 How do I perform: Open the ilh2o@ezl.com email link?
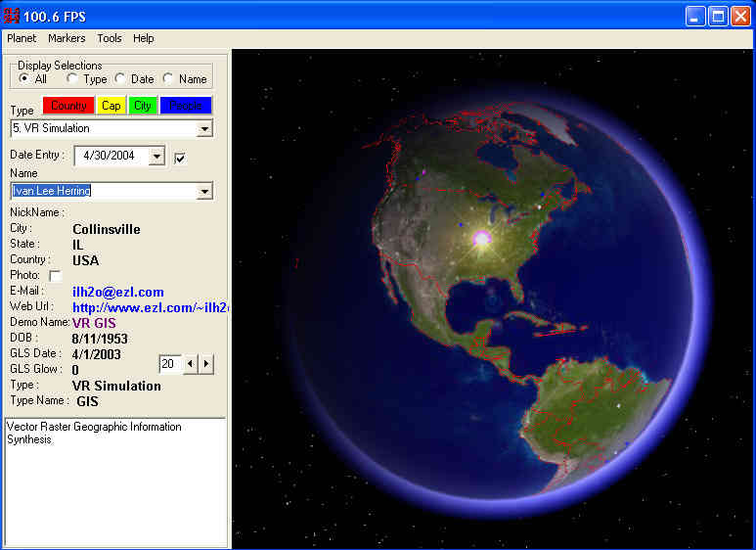click(x=117, y=292)
